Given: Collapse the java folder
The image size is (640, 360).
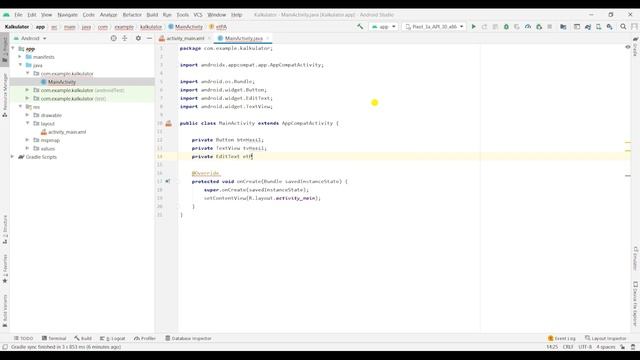Looking at the screenshot, I should 20,65.
